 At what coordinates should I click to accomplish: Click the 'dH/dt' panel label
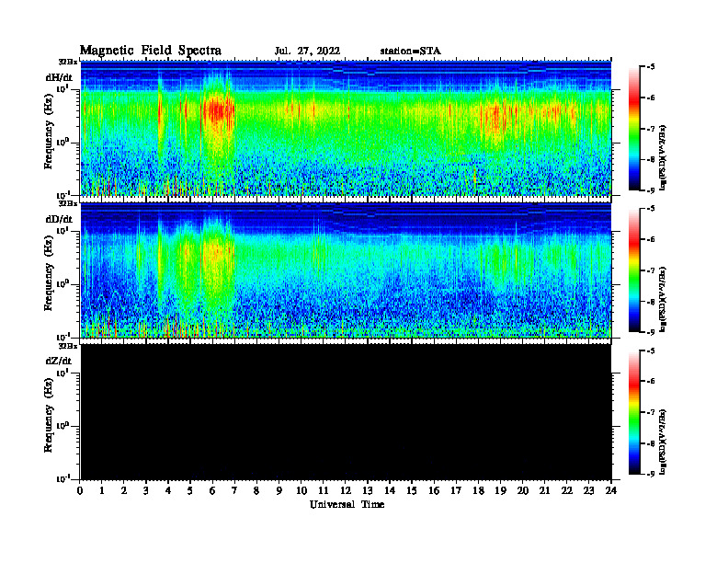[59, 77]
